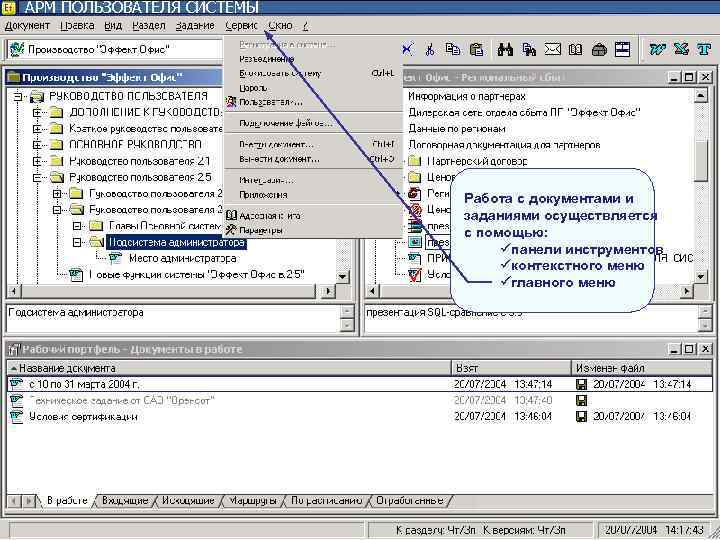Choose 'Блокировать систему' from Сервис menu
This screenshot has height=540, width=720.
pyautogui.click(x=312, y=73)
